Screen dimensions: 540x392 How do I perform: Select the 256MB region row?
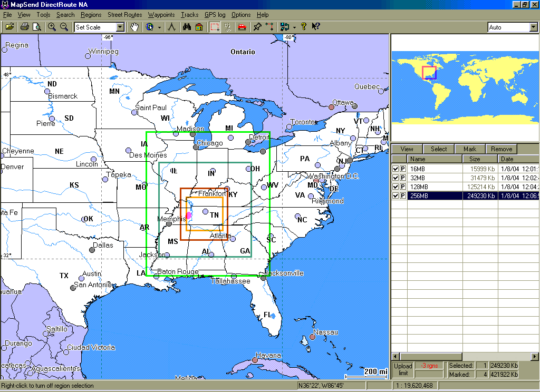pos(465,195)
